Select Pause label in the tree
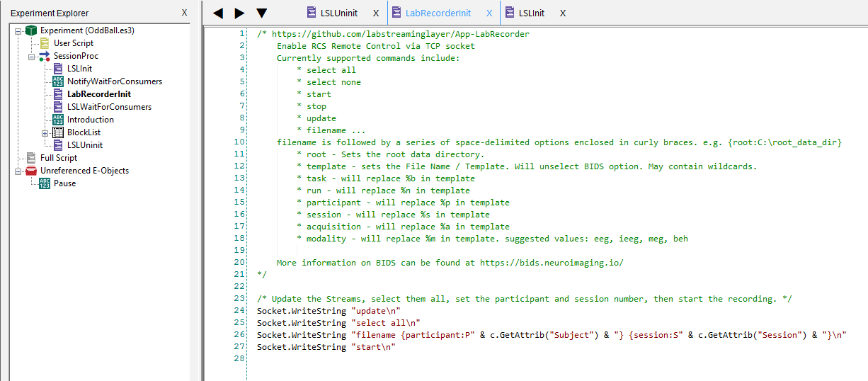Image resolution: width=868 pixels, height=381 pixels. coord(64,183)
